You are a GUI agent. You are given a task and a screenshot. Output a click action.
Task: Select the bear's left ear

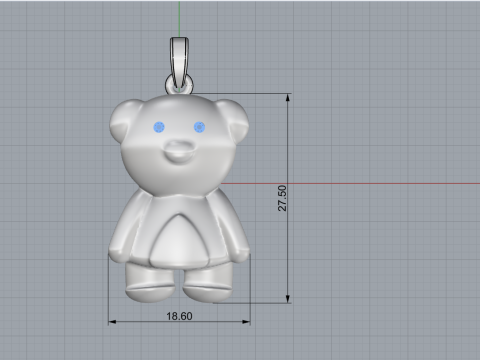[123, 120]
